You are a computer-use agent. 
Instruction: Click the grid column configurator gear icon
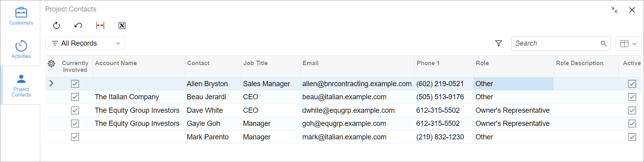pos(51,64)
